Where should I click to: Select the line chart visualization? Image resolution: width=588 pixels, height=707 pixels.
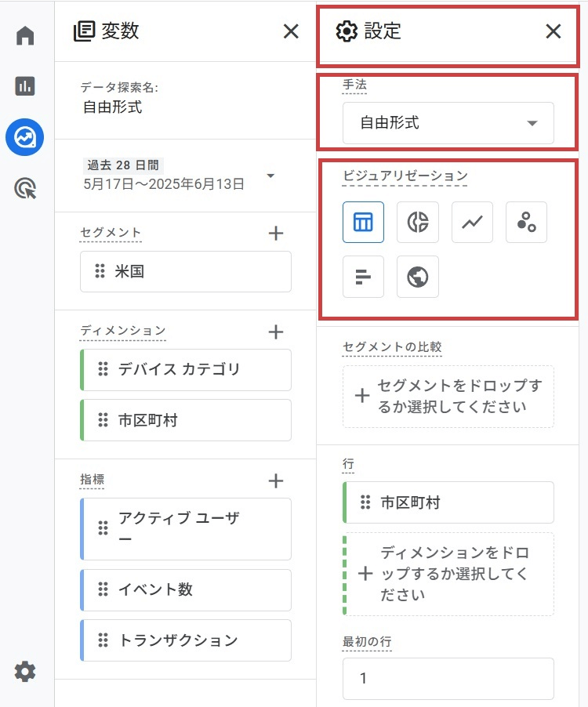tap(472, 223)
